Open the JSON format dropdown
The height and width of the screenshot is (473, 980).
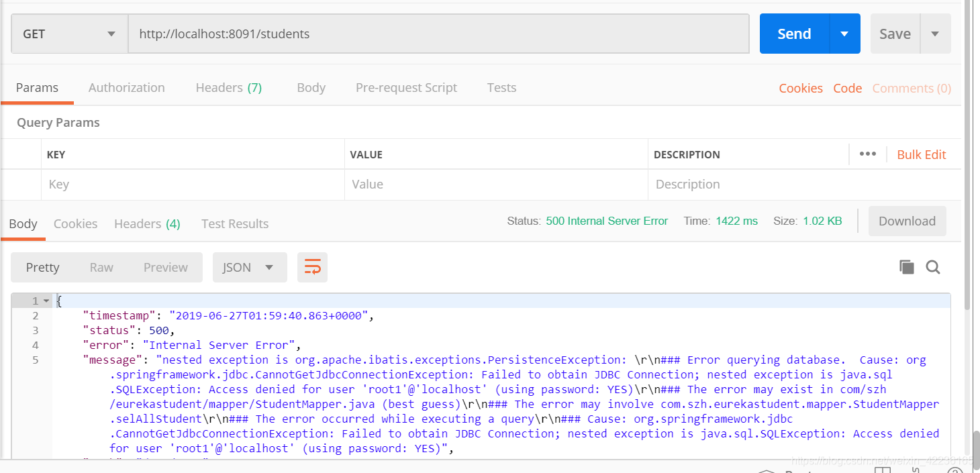coord(250,267)
